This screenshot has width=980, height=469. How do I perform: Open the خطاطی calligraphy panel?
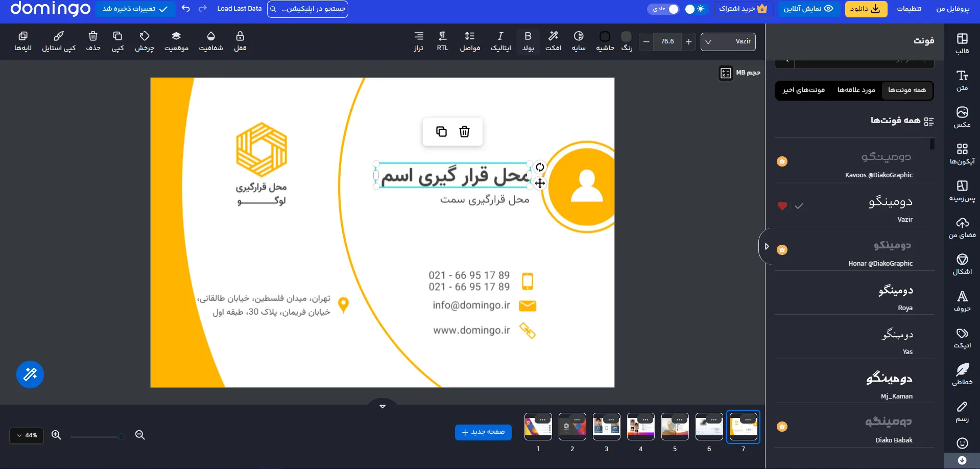point(962,374)
